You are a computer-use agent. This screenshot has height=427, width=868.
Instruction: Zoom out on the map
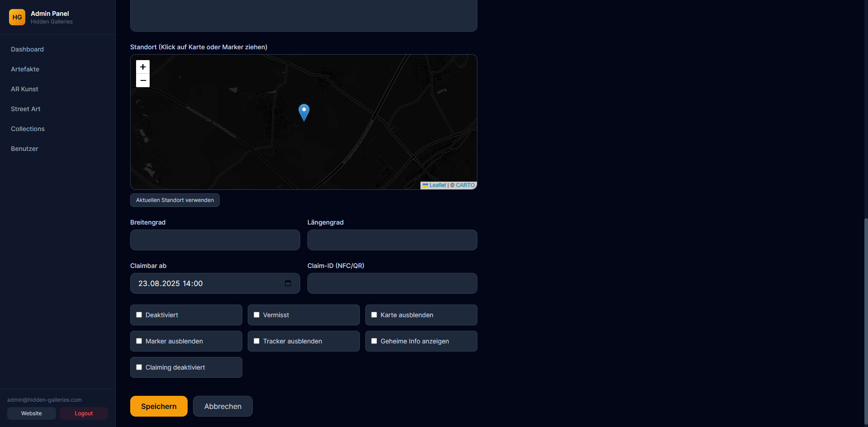(143, 80)
